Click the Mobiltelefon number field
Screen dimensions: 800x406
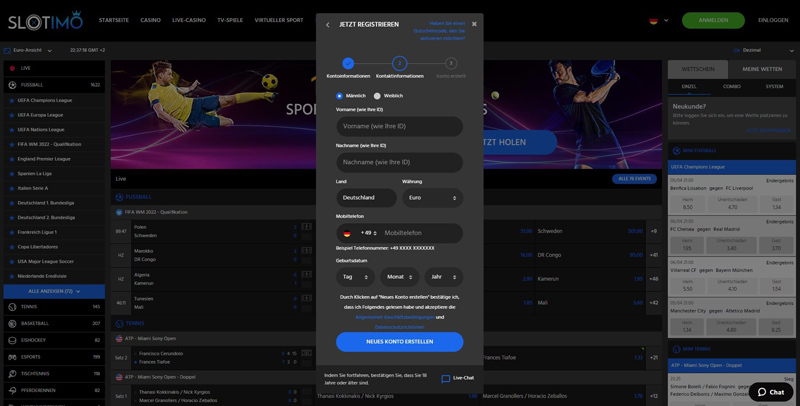(x=421, y=233)
